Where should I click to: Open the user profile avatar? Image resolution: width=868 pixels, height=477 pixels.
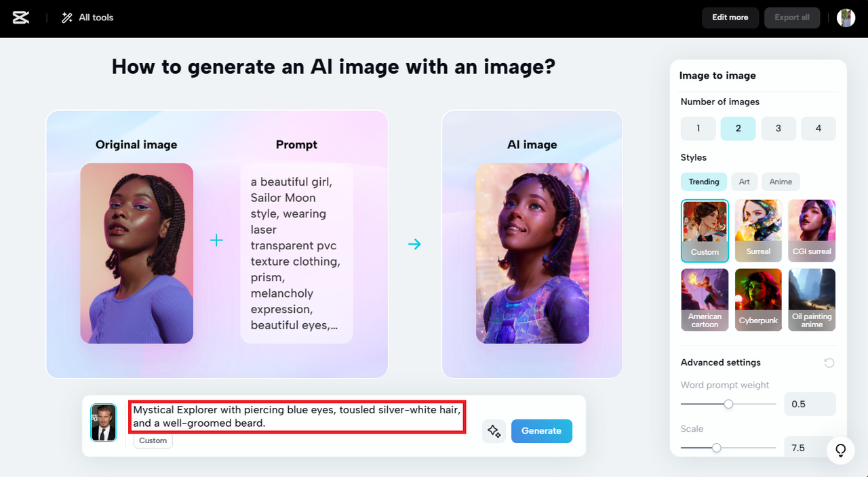pos(846,18)
